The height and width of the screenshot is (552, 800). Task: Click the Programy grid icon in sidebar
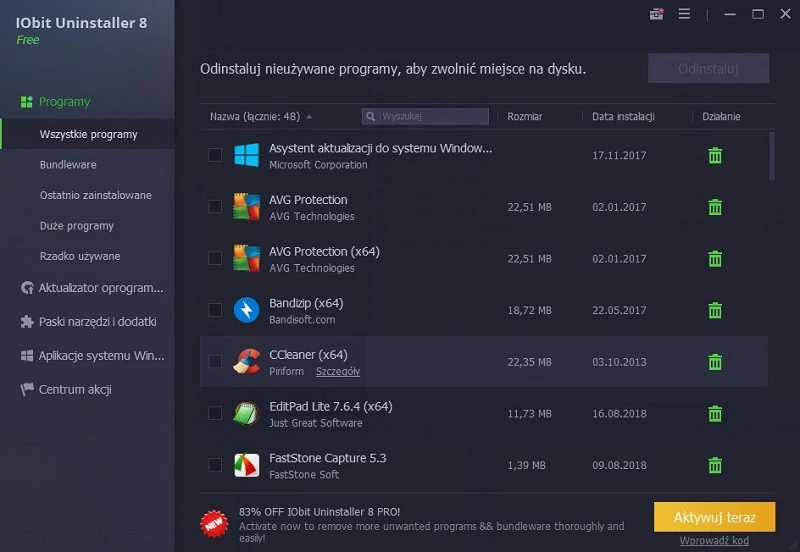(x=27, y=102)
